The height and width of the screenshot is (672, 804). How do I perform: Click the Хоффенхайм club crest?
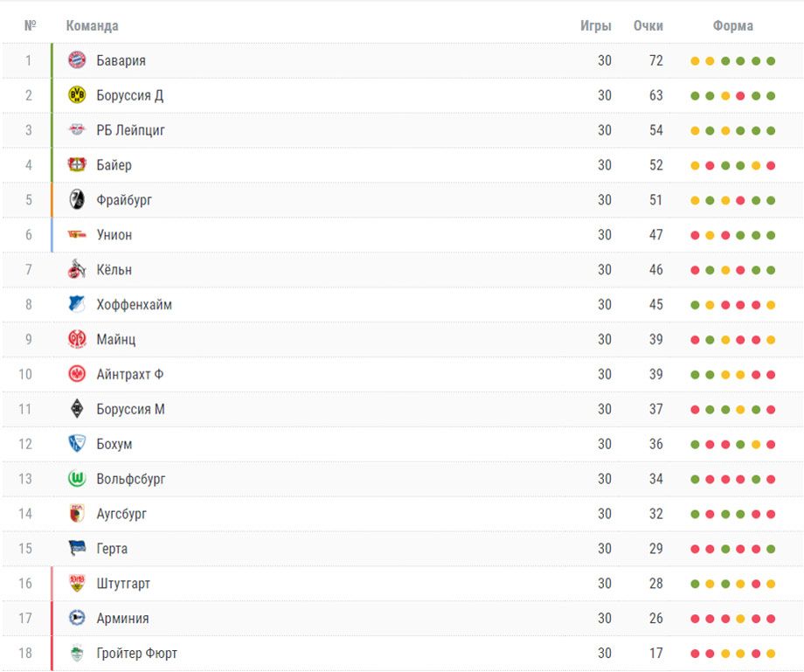coord(76,304)
